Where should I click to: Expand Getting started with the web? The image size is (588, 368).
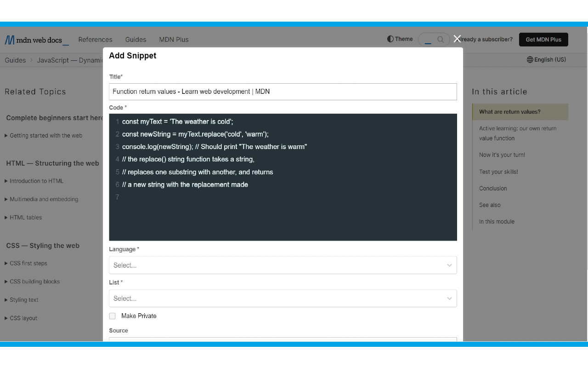(45, 136)
